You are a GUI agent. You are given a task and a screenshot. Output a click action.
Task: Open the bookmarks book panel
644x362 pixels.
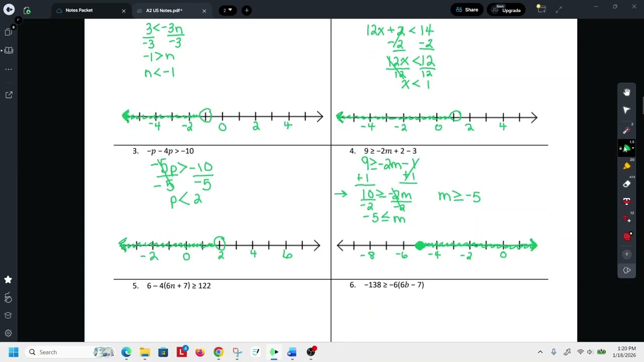click(x=9, y=50)
